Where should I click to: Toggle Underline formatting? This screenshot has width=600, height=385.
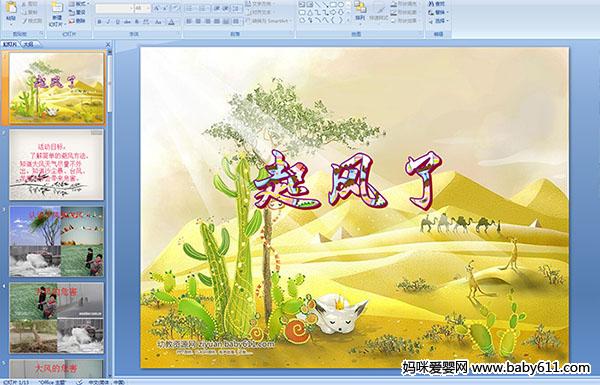[117, 22]
